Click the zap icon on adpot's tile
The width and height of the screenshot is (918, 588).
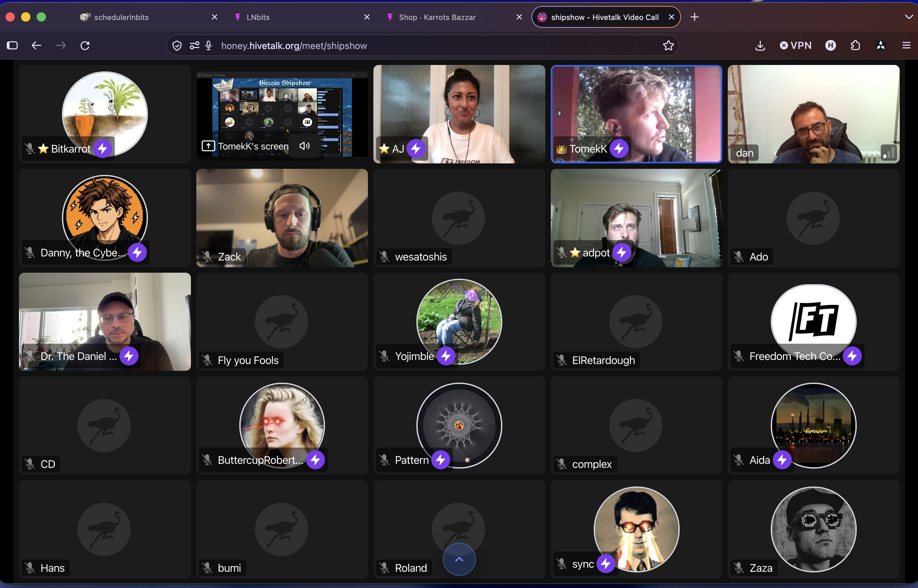pyautogui.click(x=621, y=252)
